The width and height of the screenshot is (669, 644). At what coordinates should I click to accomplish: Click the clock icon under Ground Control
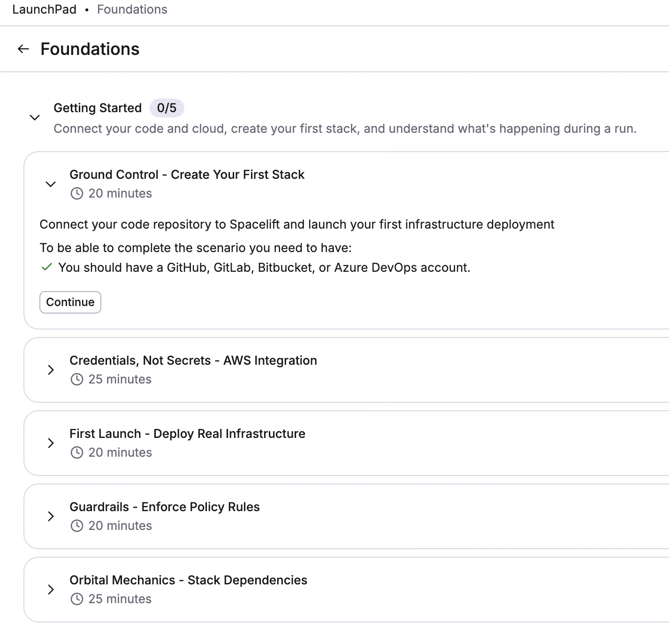(x=76, y=193)
